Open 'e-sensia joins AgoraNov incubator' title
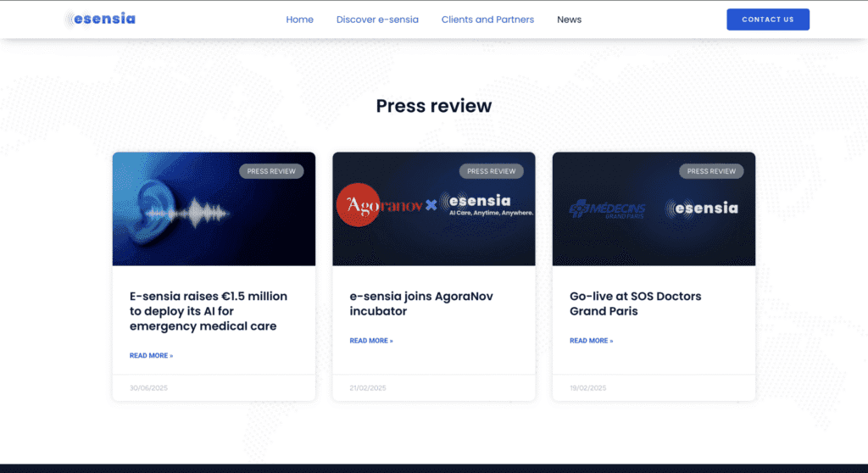The height and width of the screenshot is (473, 868). coord(421,303)
